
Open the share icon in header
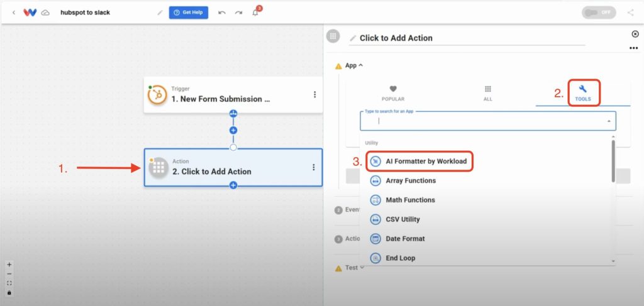point(630,13)
